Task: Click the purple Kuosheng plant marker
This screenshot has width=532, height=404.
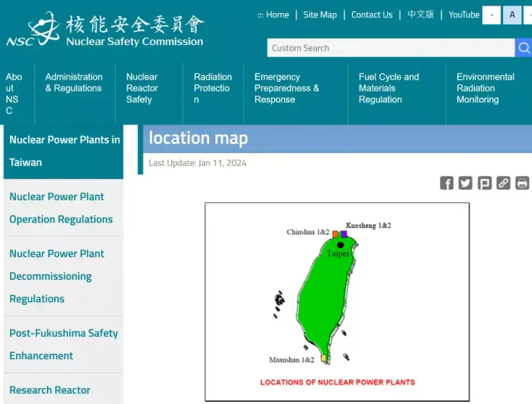Action: [x=344, y=234]
